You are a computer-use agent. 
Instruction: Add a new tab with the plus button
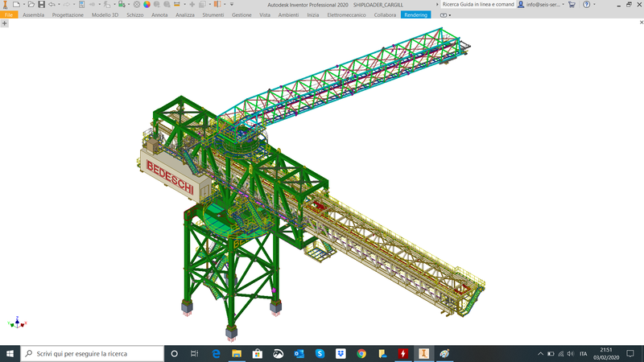[5, 24]
